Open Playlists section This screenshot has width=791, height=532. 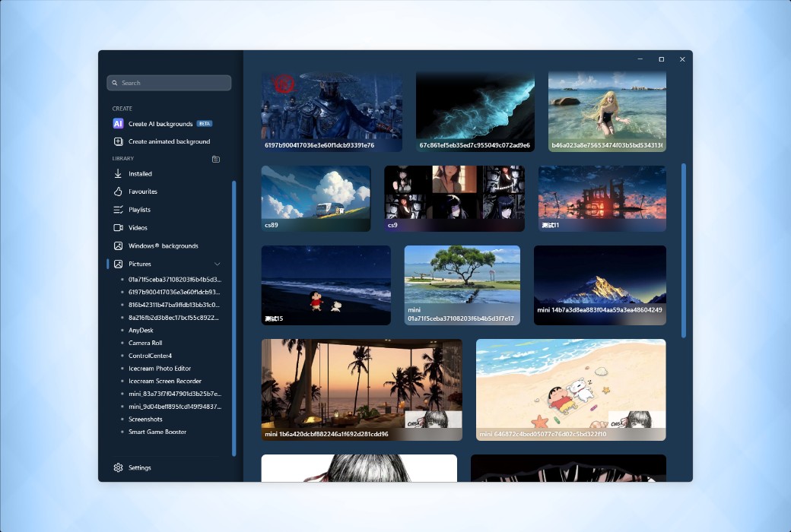139,210
